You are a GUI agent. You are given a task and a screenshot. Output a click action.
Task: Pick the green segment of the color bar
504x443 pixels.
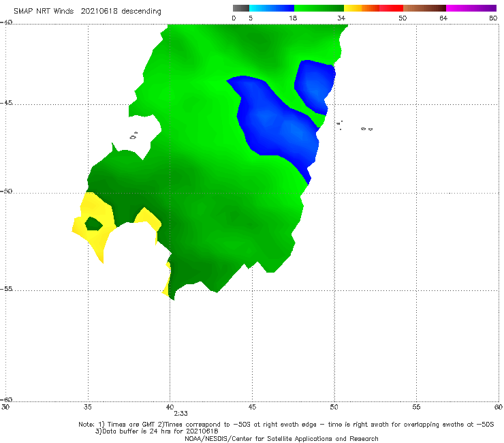point(319,8)
